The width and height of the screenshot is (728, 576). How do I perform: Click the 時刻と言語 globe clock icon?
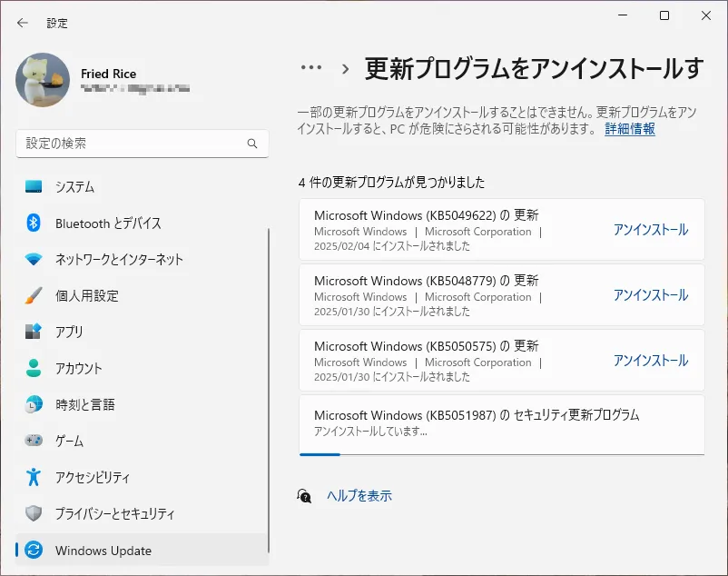34,404
